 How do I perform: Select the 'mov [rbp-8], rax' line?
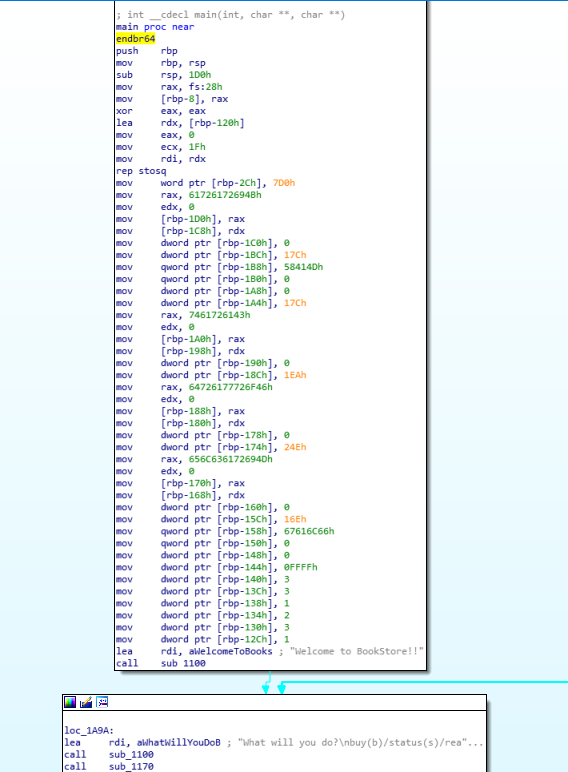coord(172,98)
